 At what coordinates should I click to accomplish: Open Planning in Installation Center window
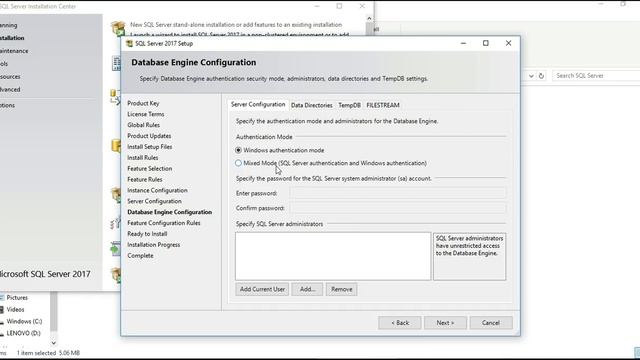click(8, 25)
